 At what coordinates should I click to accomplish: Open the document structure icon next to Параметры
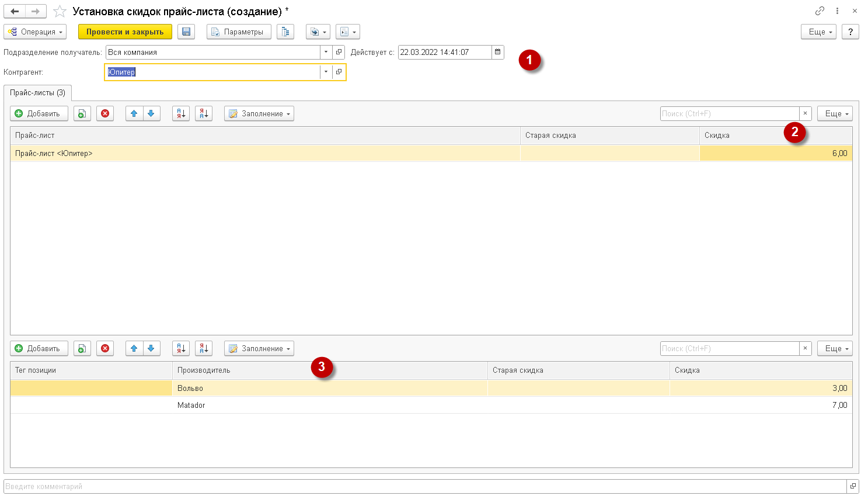click(285, 32)
